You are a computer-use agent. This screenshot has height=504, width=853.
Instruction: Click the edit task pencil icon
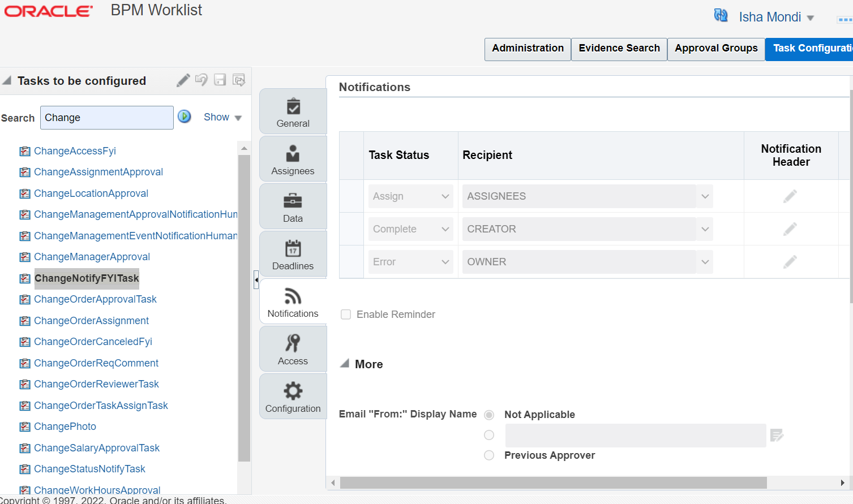click(182, 80)
